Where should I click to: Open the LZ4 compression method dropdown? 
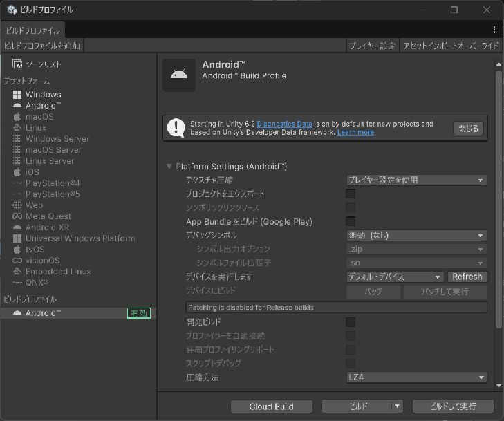point(417,377)
